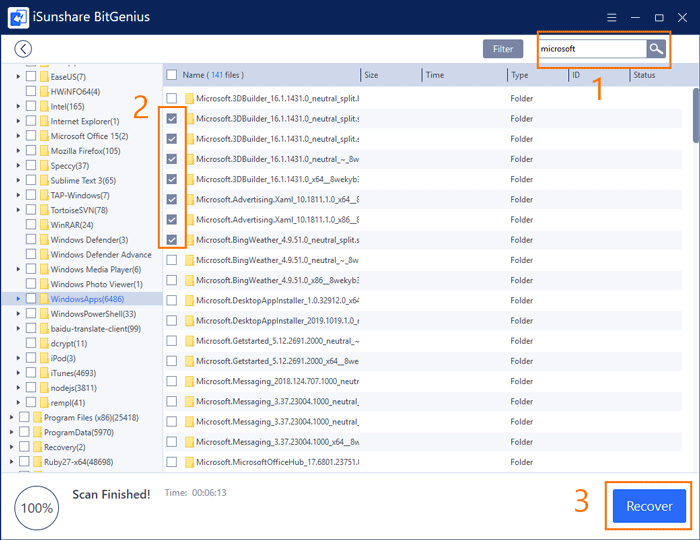Click the iTunes(4693) folder icon
The width and height of the screenshot is (700, 540).
coord(44,373)
